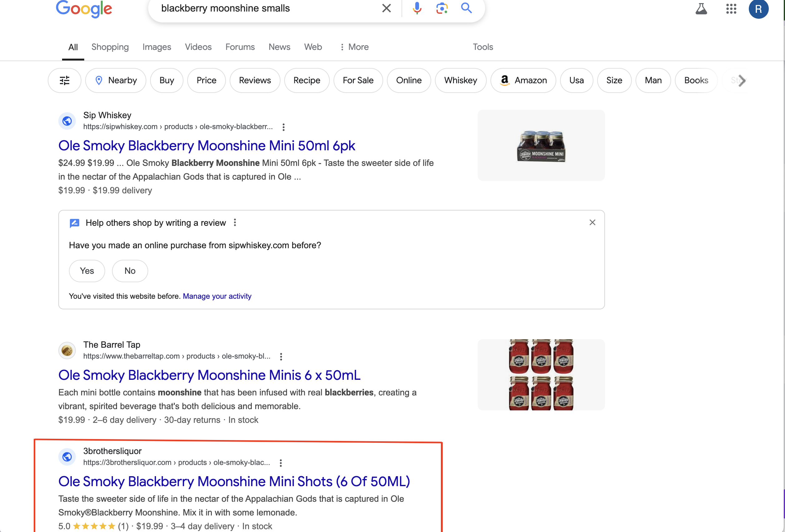Expand the More search tabs menu
This screenshot has width=785, height=532.
[354, 47]
